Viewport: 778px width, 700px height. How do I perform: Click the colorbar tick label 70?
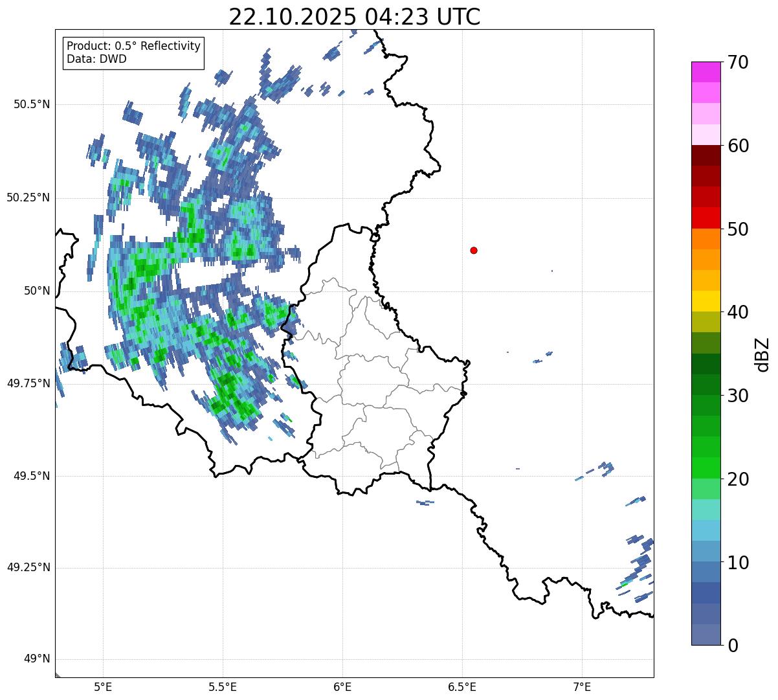(738, 62)
